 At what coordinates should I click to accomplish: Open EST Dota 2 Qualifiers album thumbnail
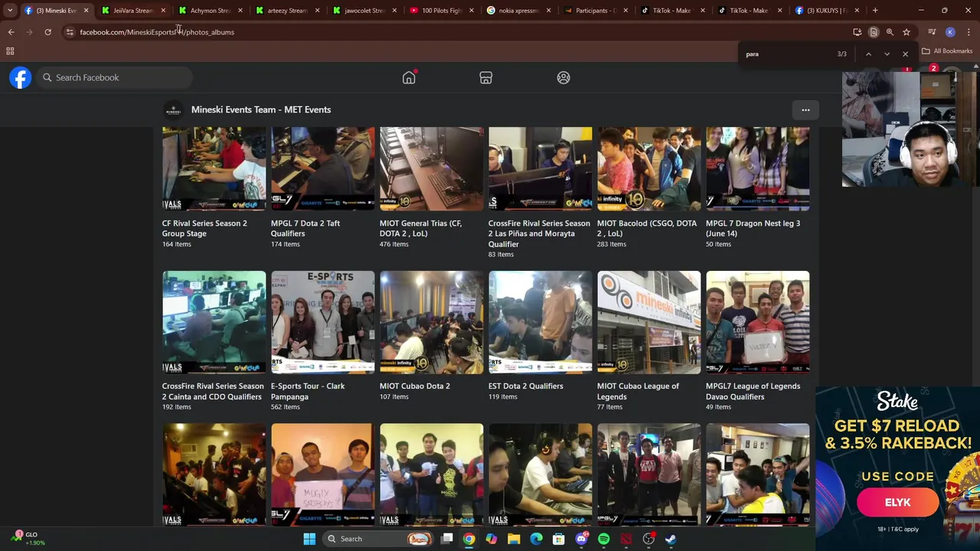540,322
